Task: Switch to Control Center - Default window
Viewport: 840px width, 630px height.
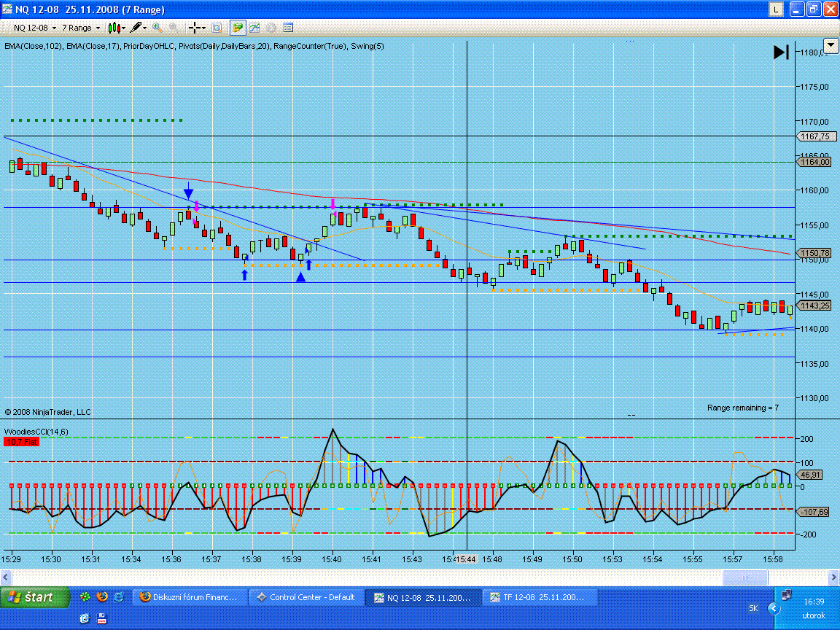Action: [306, 597]
